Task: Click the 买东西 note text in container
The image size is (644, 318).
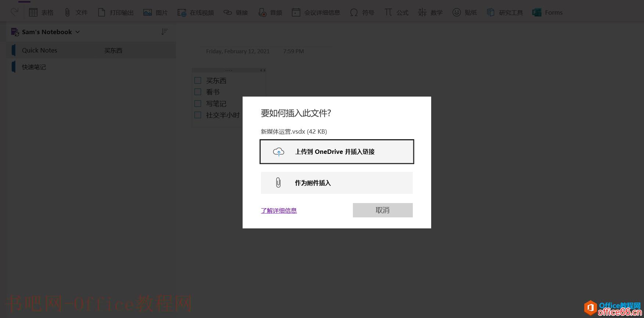Action: point(216,80)
